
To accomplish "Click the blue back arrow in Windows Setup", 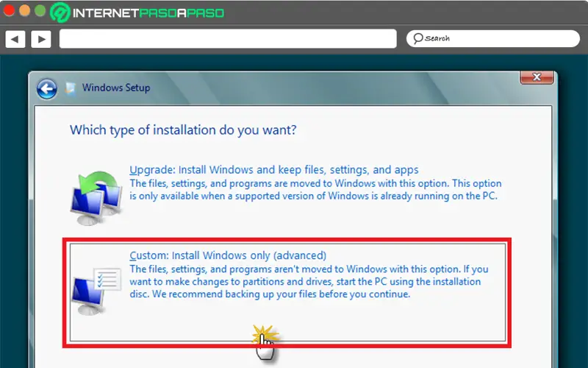I will [x=47, y=89].
